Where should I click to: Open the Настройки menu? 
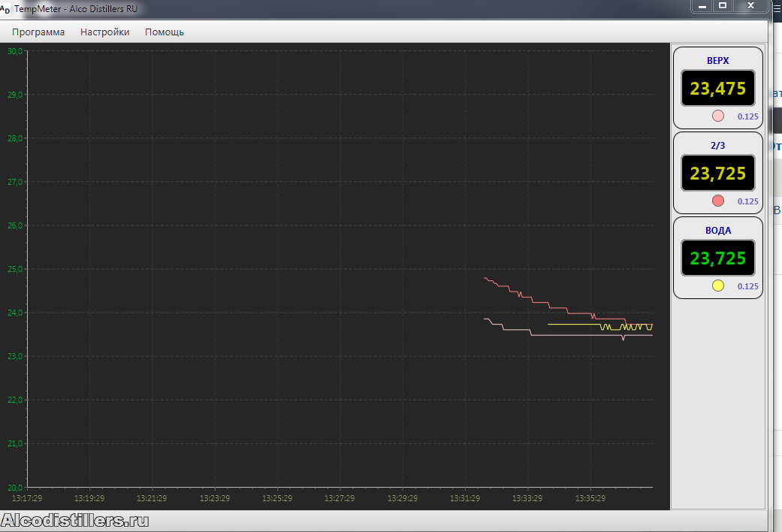(105, 32)
